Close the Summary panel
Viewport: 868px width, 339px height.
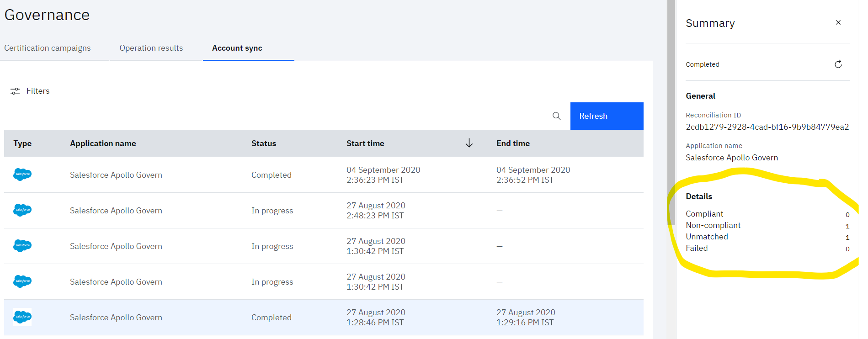[838, 22]
